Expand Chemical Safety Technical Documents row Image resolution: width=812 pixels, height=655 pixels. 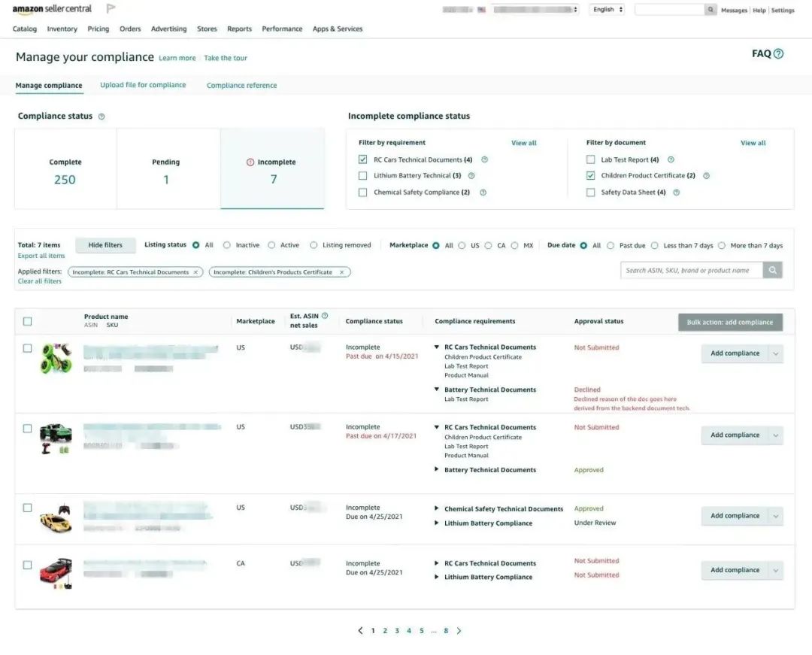coord(437,508)
